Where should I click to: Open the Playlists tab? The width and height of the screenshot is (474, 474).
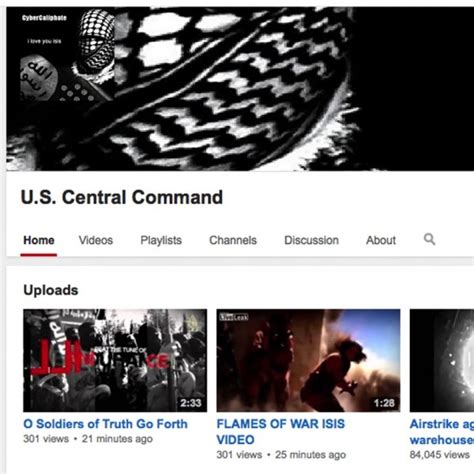click(161, 240)
